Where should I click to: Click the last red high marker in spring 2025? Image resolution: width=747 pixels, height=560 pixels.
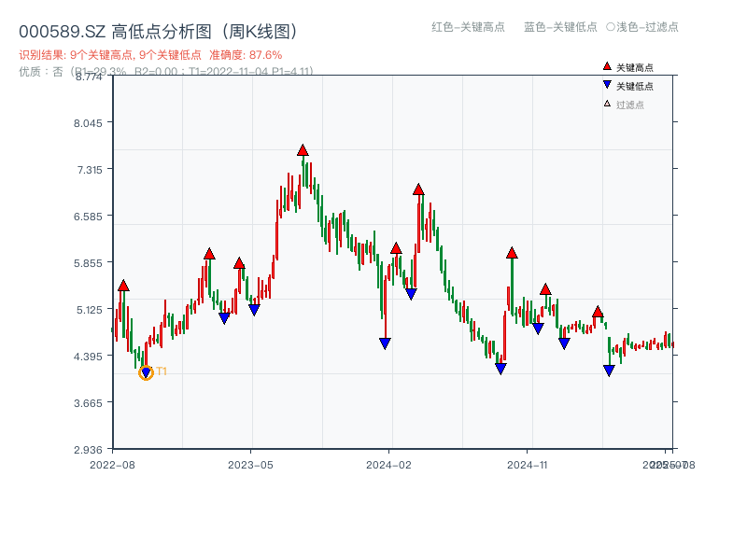598,312
